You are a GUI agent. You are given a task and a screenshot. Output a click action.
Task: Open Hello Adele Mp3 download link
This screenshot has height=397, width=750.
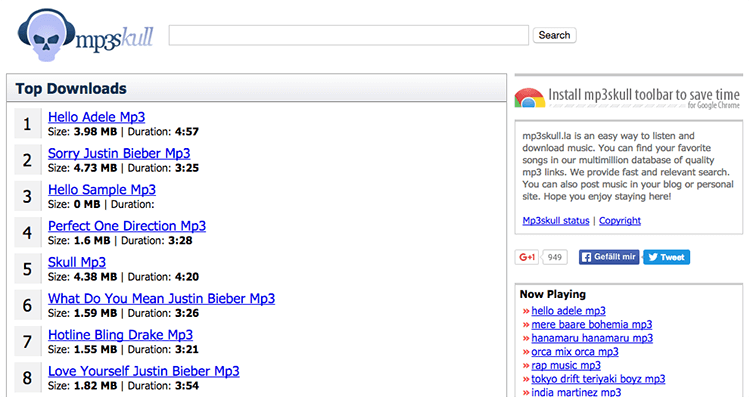97,117
